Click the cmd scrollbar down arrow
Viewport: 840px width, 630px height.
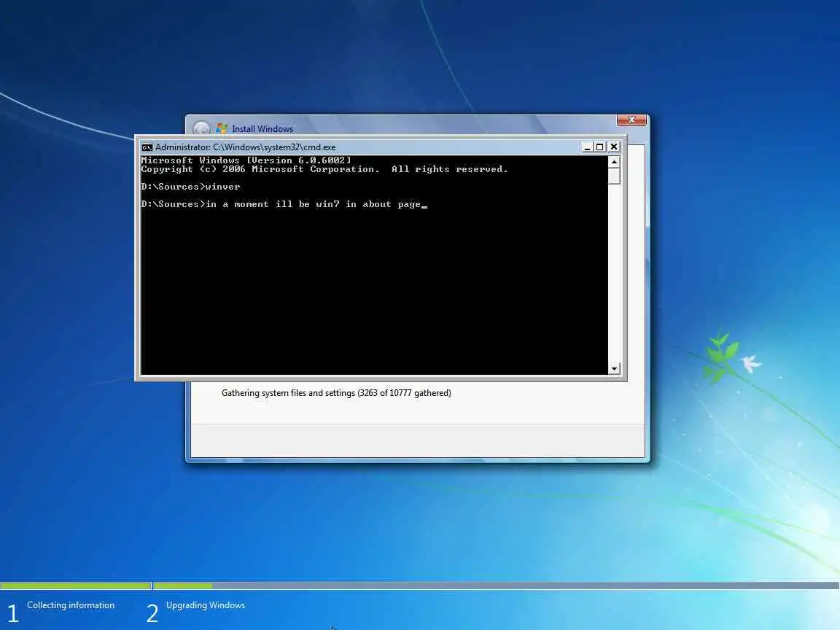coord(614,368)
